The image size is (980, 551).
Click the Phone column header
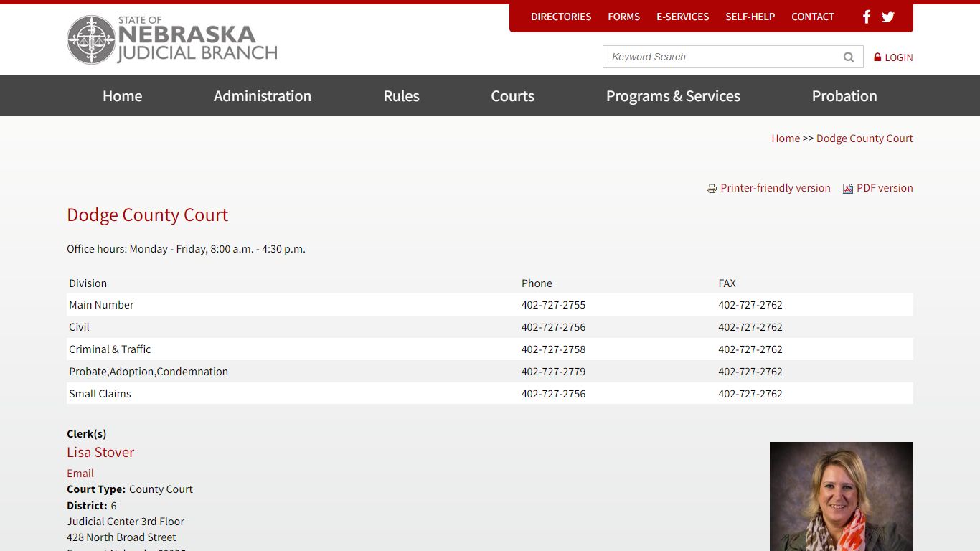click(x=537, y=283)
